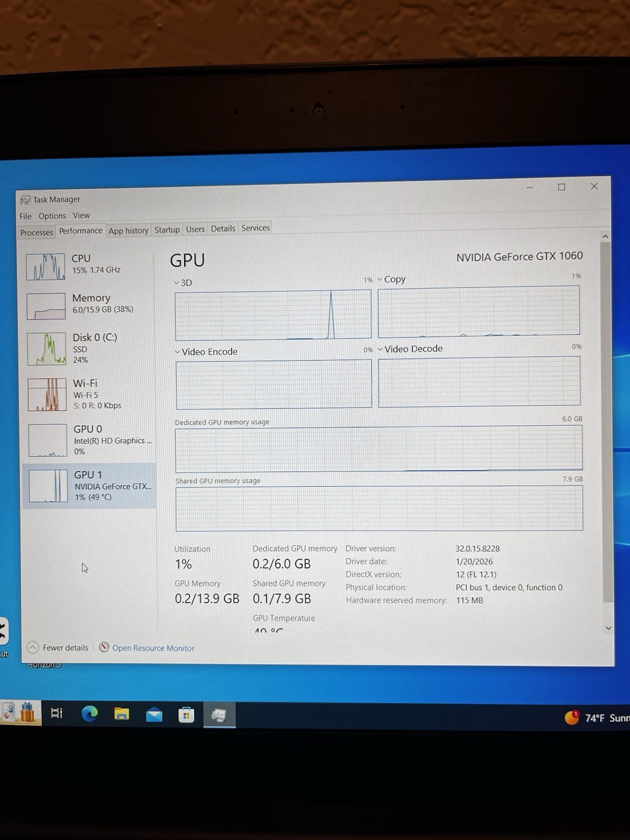Launch Microsoft Edge from the taskbar

pyautogui.click(x=90, y=713)
